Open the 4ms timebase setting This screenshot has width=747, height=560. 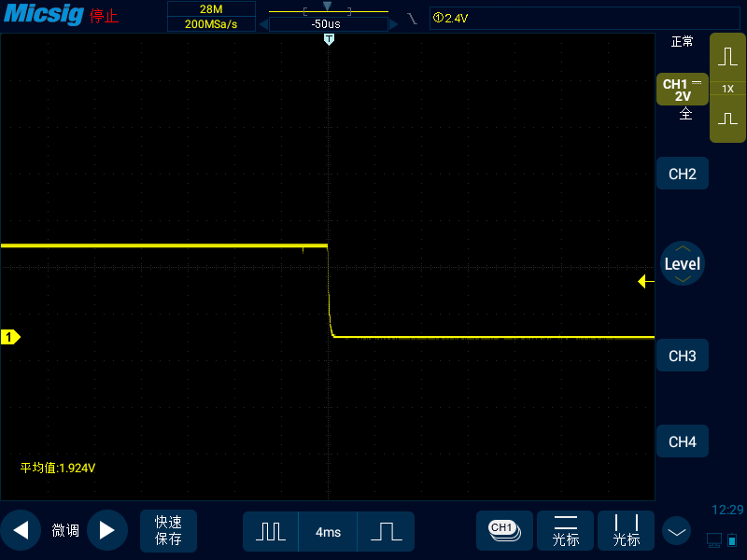point(329,531)
